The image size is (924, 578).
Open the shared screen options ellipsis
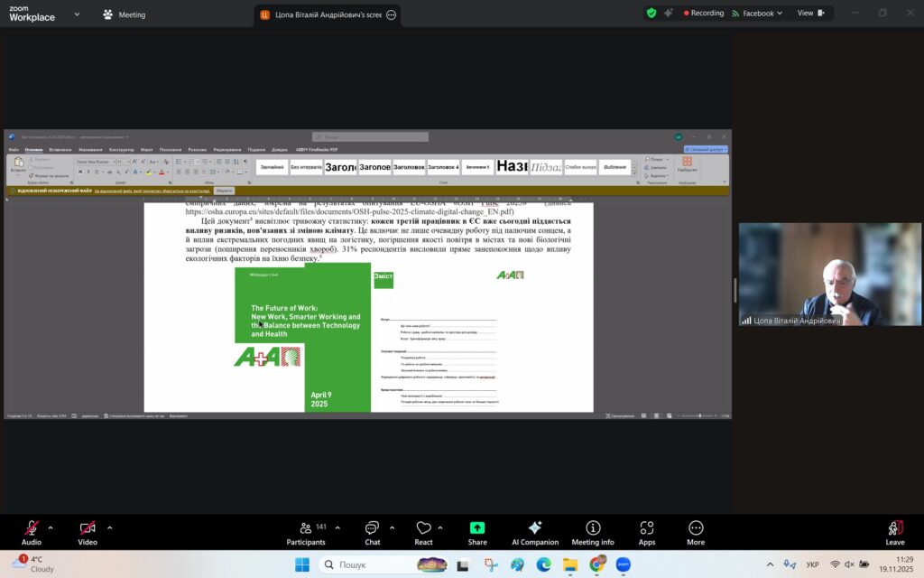[x=391, y=15]
